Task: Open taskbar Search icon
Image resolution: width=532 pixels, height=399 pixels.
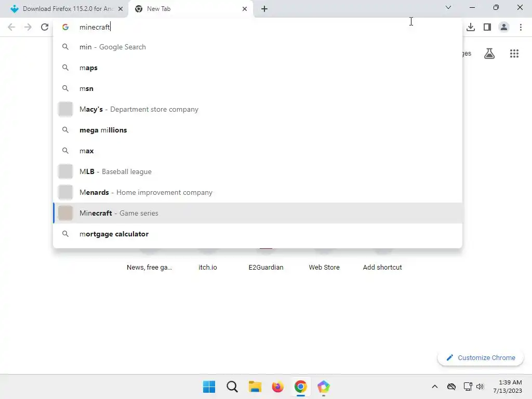Action: pyautogui.click(x=232, y=387)
